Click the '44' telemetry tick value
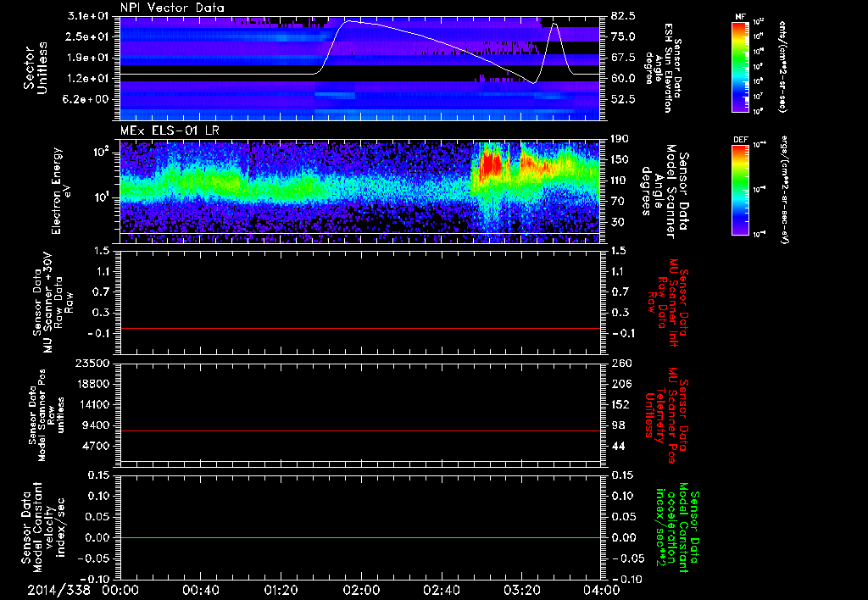This screenshot has height=600, width=868. pyautogui.click(x=617, y=446)
